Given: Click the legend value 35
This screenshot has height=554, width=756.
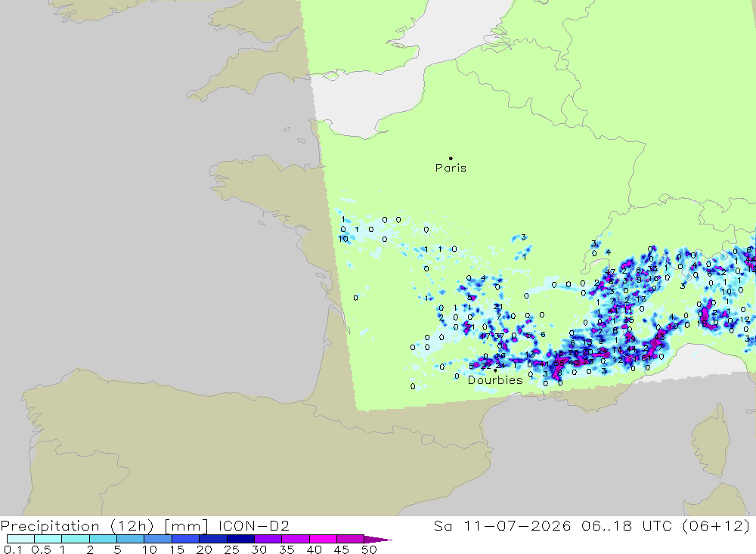Looking at the screenshot, I should pyautogui.click(x=287, y=549).
